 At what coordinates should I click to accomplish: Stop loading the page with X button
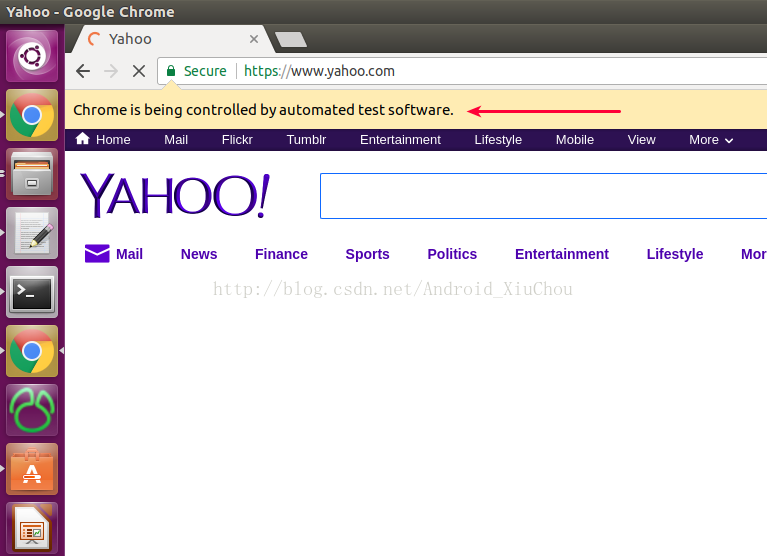(139, 71)
